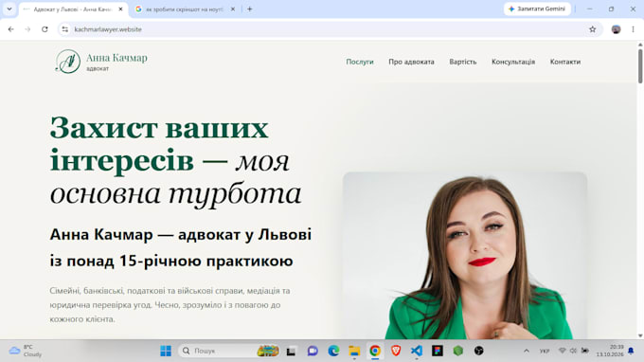644x362 pixels.
Task: Expand the tab search dropdown
Action: tap(9, 9)
